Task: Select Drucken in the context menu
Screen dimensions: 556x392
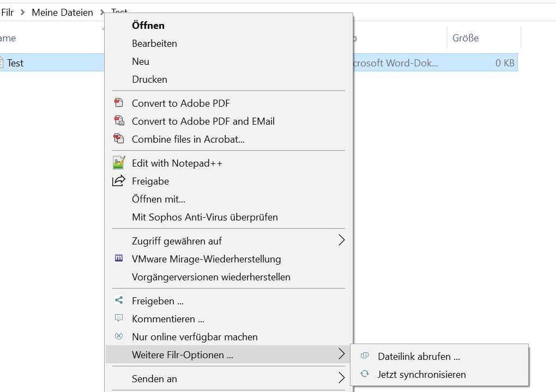Action: [149, 79]
